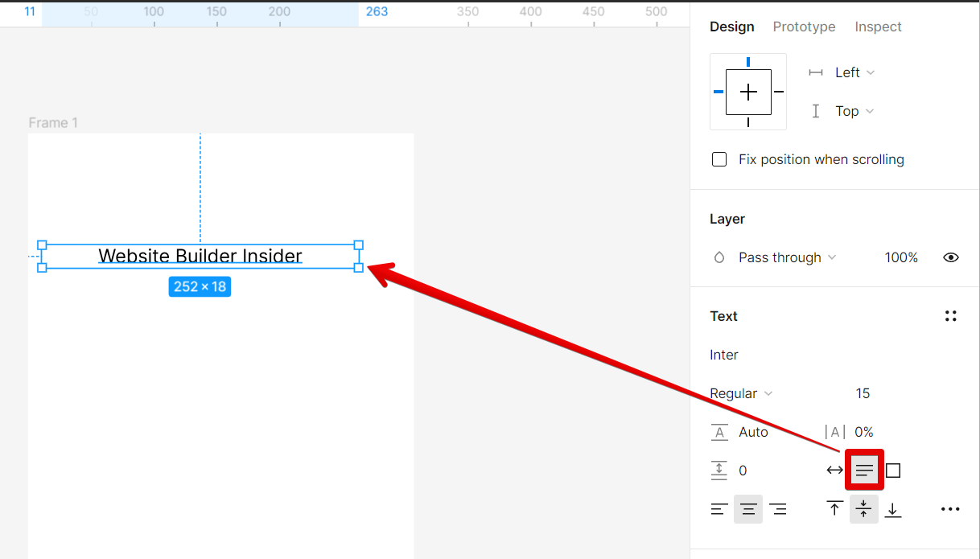Select the auto height resize option
This screenshot has height=559, width=980.
pyautogui.click(x=864, y=470)
